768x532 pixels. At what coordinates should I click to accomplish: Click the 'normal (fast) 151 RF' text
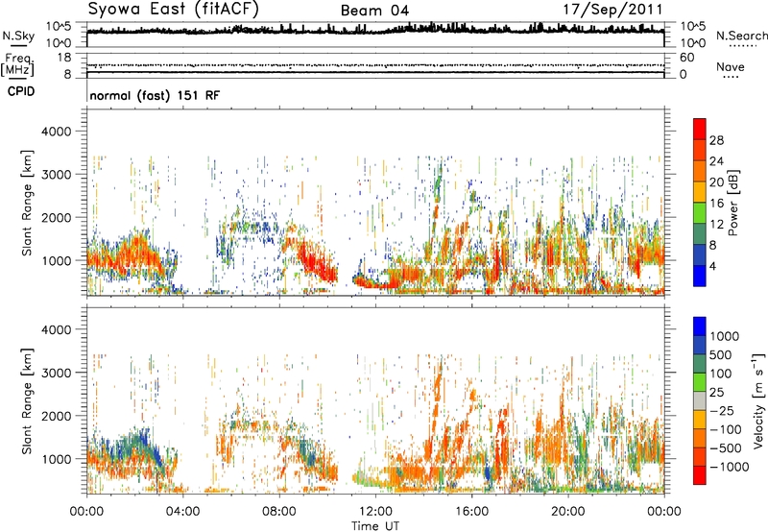155,95
